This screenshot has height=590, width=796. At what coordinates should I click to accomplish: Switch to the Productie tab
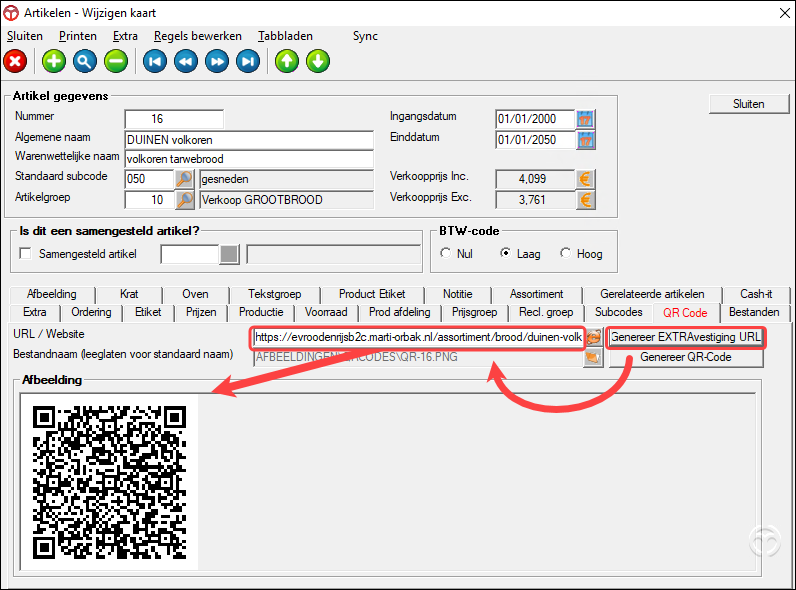point(261,312)
